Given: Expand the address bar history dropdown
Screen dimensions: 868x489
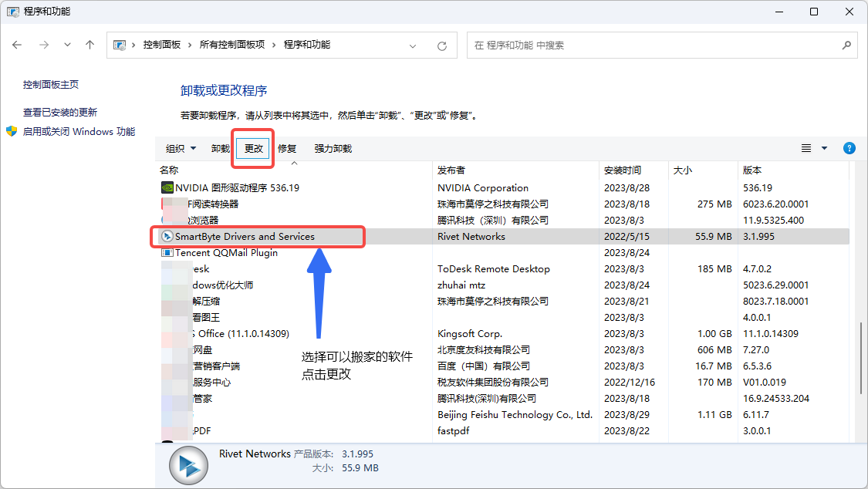Looking at the screenshot, I should coord(413,46).
